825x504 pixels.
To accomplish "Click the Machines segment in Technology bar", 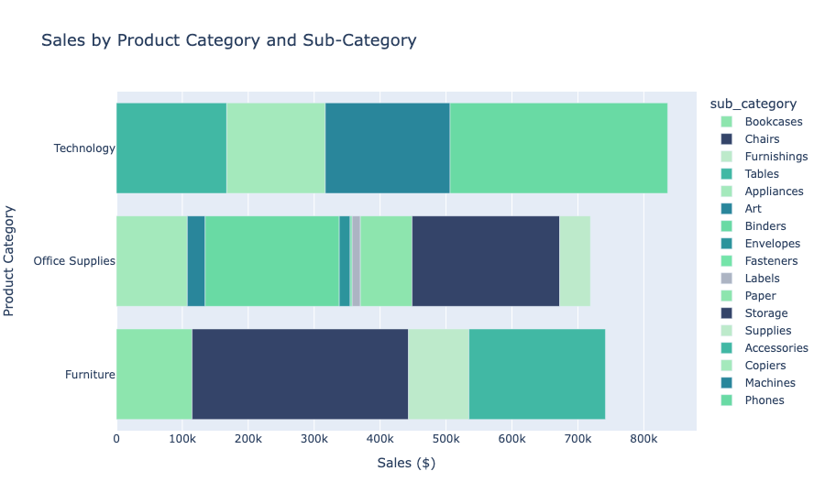I will pyautogui.click(x=387, y=148).
